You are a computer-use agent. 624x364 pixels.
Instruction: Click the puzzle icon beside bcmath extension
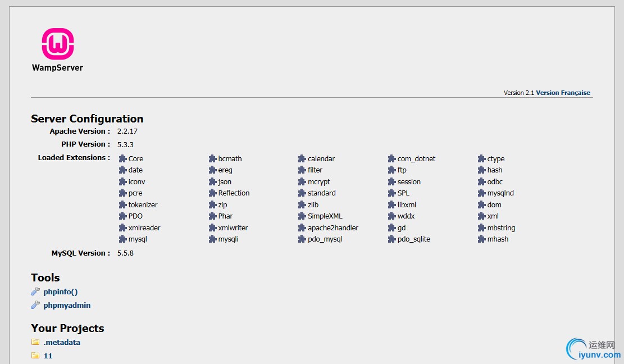pos(213,159)
